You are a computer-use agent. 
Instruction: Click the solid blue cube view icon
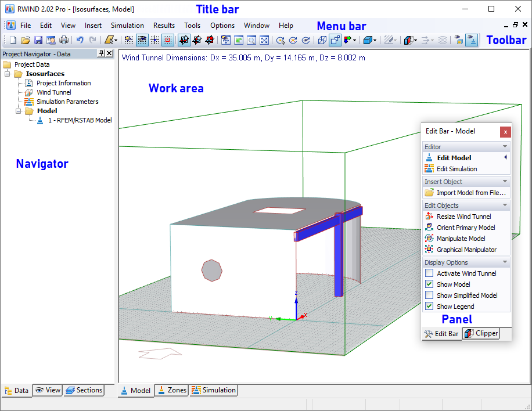coord(368,40)
